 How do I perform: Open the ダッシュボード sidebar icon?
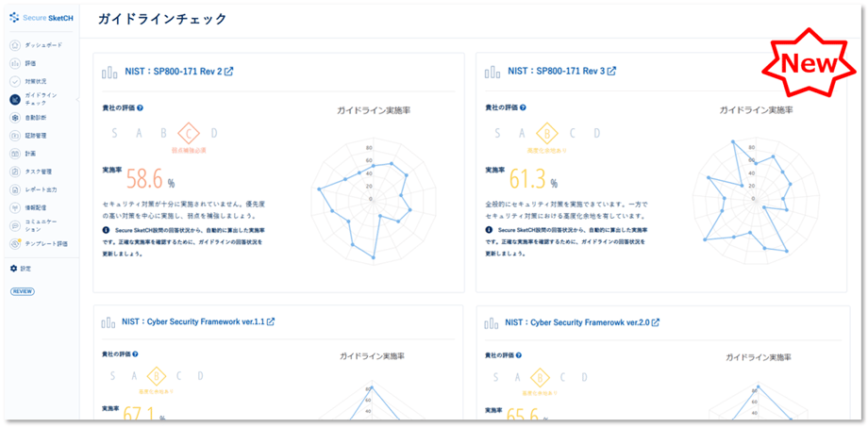click(x=14, y=45)
